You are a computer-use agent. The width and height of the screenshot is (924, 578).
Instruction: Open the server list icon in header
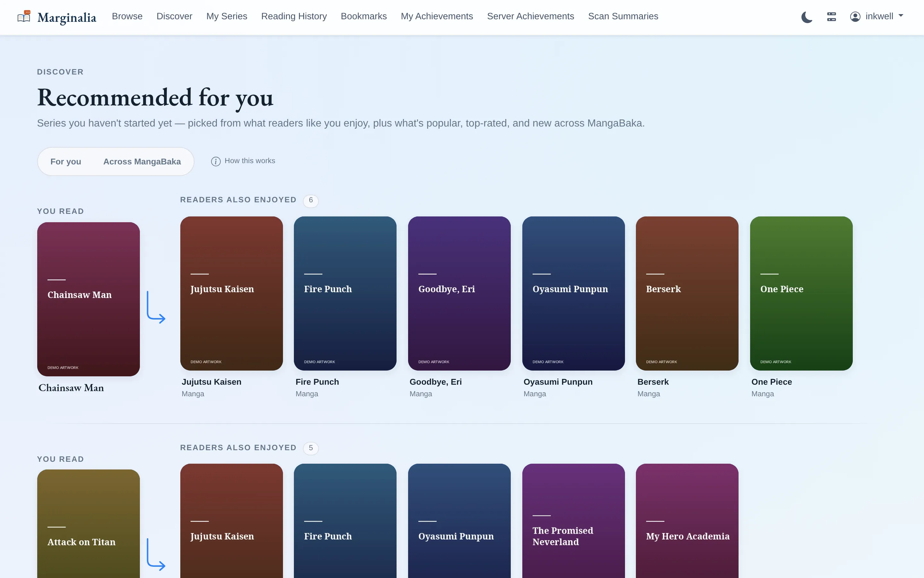pos(831,16)
